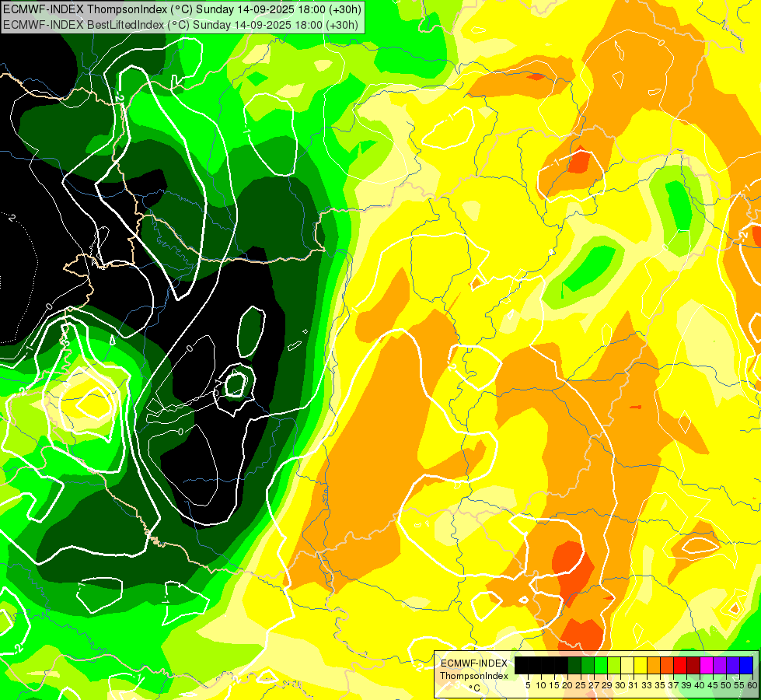Select the bright yellow 31–33 legend swatch
This screenshot has width=761, height=700.
640,665
